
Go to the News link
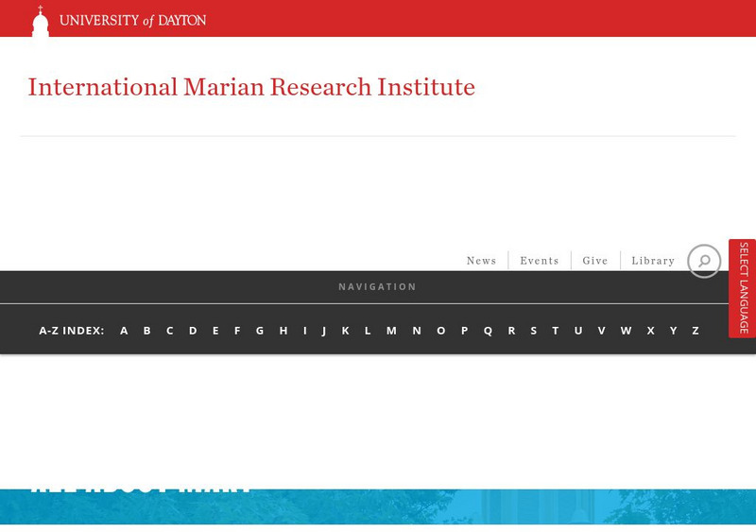pyautogui.click(x=481, y=261)
